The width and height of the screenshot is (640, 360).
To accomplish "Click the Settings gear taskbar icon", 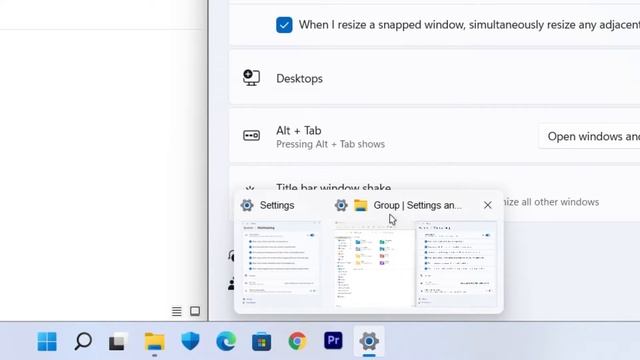I will click(x=369, y=341).
